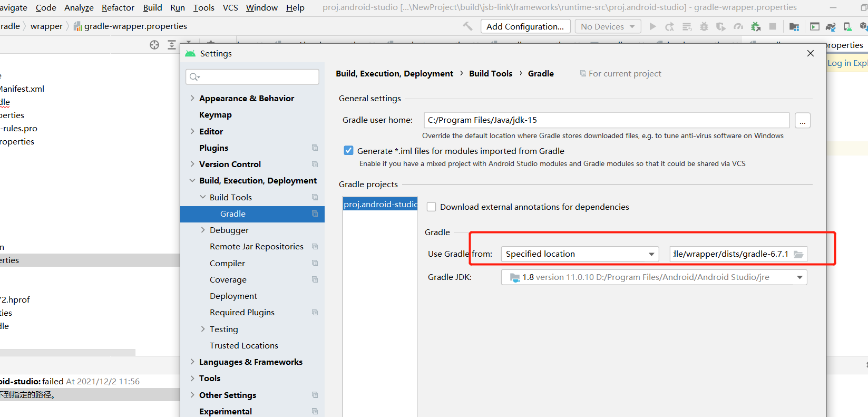Screen dimensions: 868x417
Task: Open the Gradle JDK dropdown
Action: 654,277
